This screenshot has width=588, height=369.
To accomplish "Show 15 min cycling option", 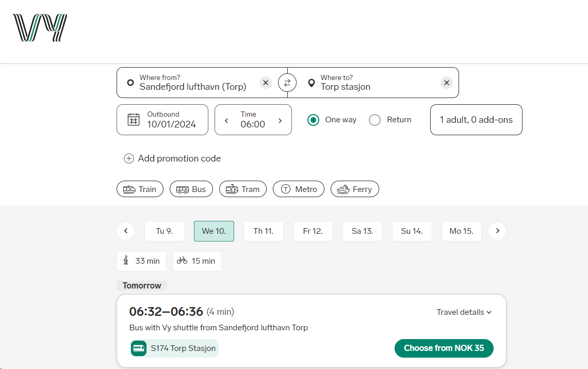I will (197, 261).
